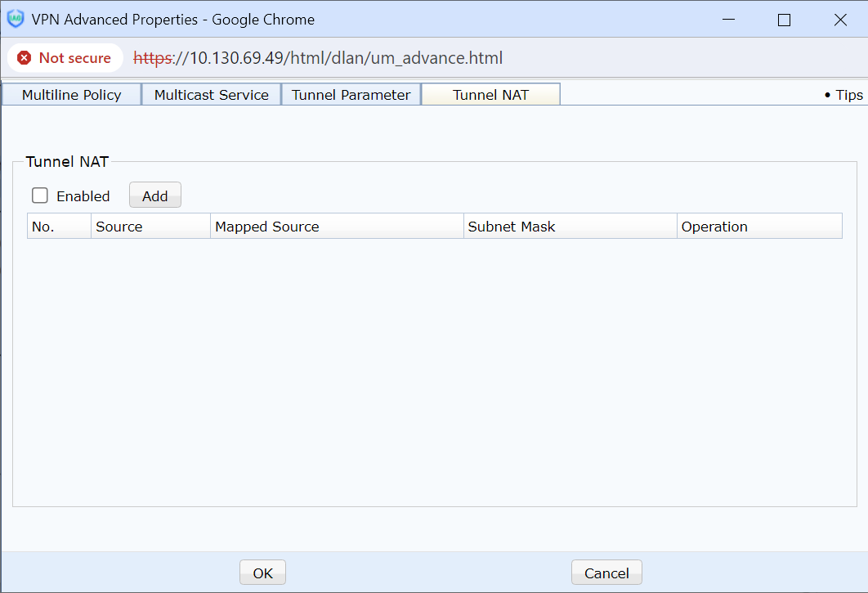Open the Multicast Service tab
The width and height of the screenshot is (868, 593).
pos(211,95)
